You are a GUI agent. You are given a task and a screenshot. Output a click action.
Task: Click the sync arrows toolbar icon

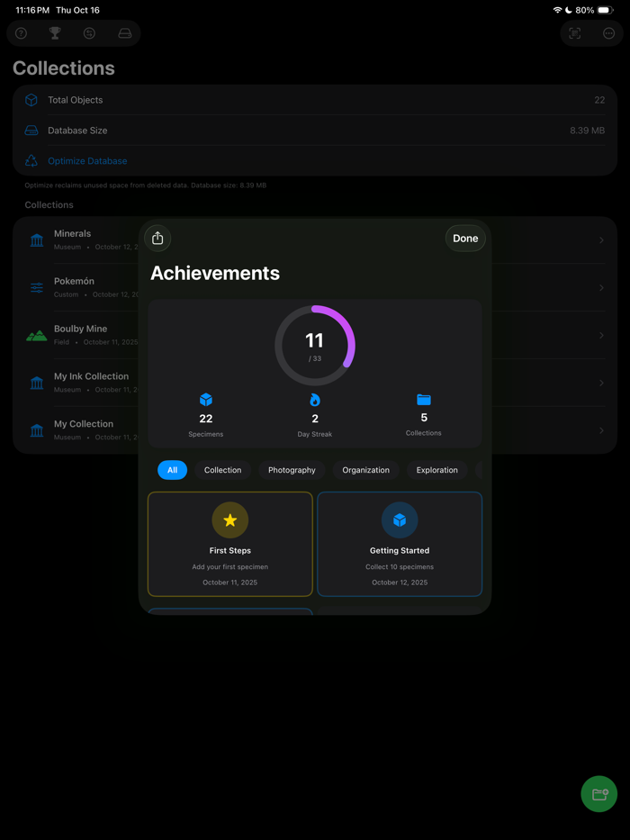(x=89, y=33)
